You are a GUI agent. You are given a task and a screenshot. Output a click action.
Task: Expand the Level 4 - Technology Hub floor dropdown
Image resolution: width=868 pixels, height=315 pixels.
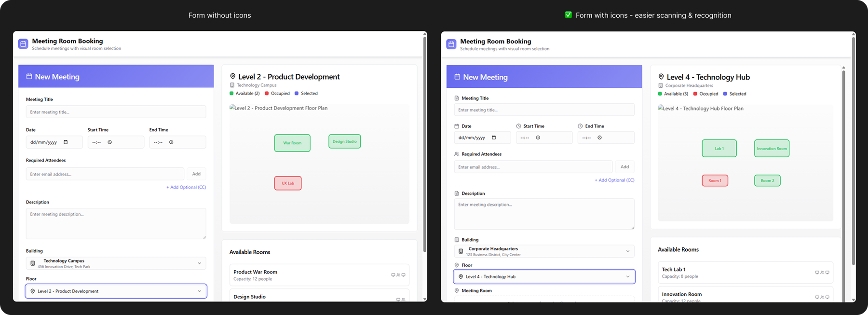(x=544, y=277)
